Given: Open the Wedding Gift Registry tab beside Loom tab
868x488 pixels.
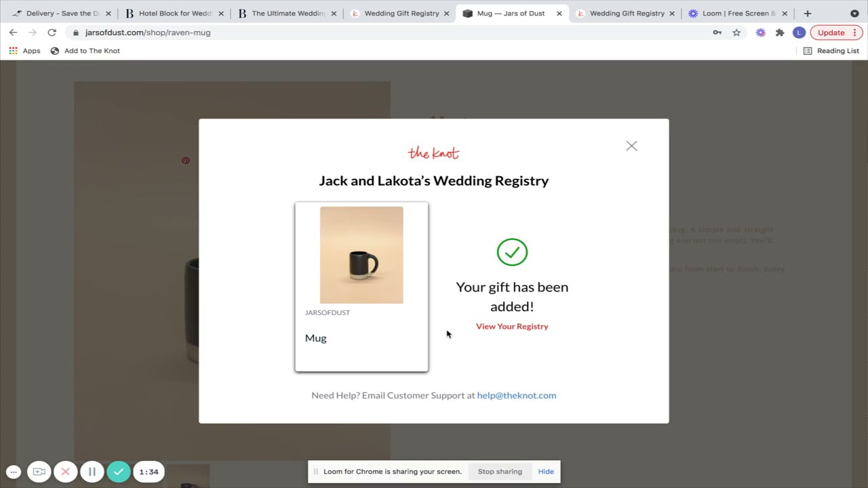Looking at the screenshot, I should pos(627,14).
